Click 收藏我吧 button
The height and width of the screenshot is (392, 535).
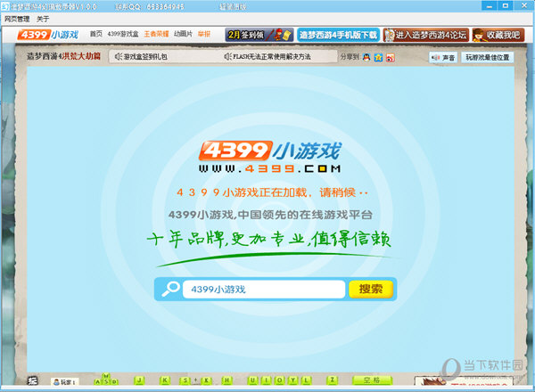(x=498, y=35)
